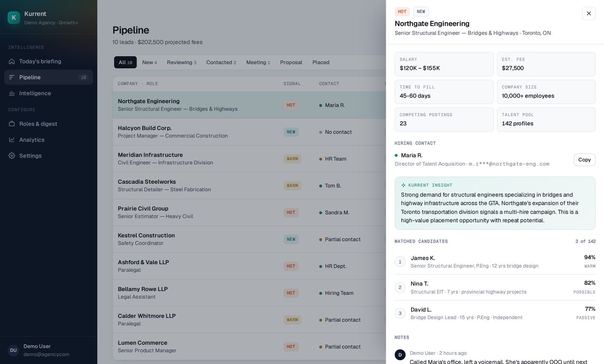Viewport: 604px width, 364px height.
Task: Close the Northgate Engineering detail panel
Action: point(589,13)
